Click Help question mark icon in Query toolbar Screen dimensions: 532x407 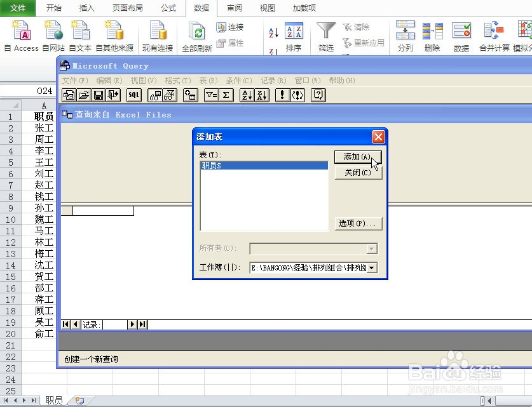click(318, 95)
